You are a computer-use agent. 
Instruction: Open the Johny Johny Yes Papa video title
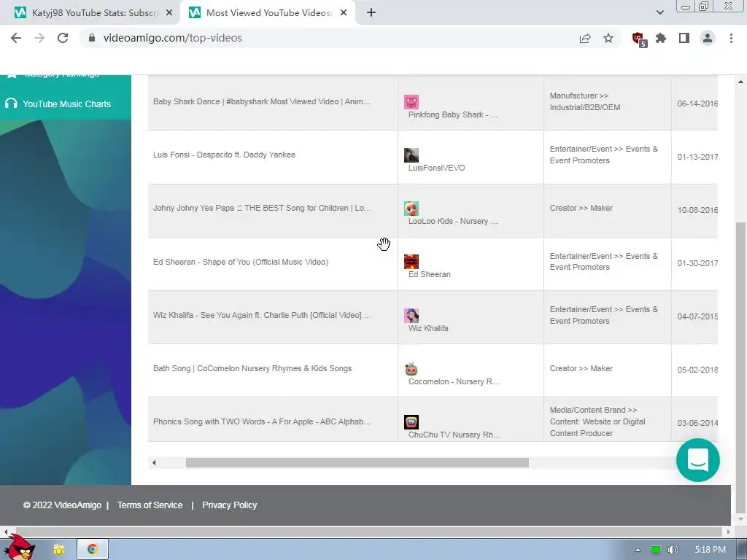(262, 208)
